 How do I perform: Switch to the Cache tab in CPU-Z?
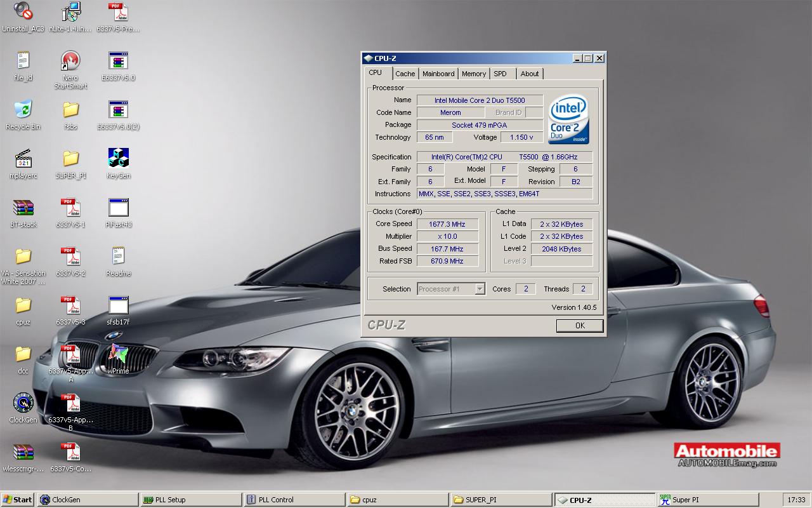(405, 74)
